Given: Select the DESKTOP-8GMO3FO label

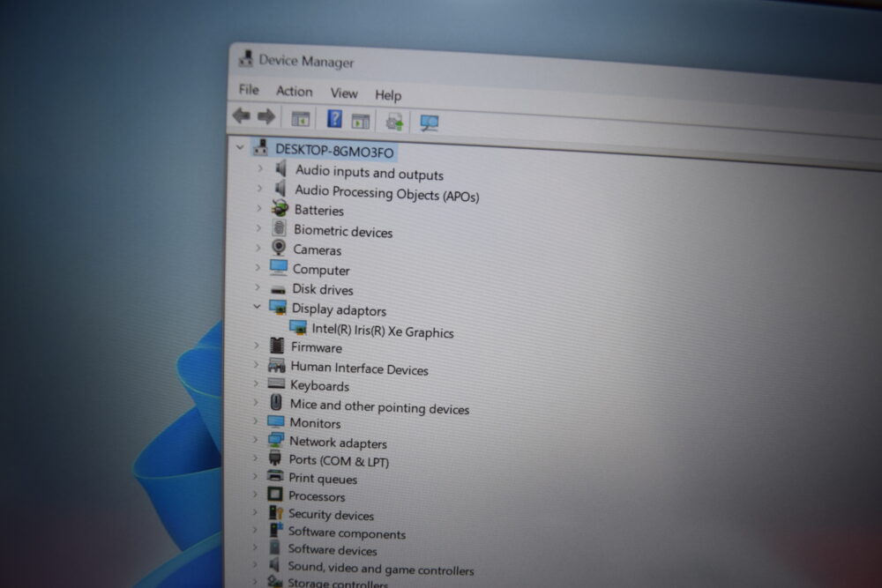Looking at the screenshot, I should (334, 152).
